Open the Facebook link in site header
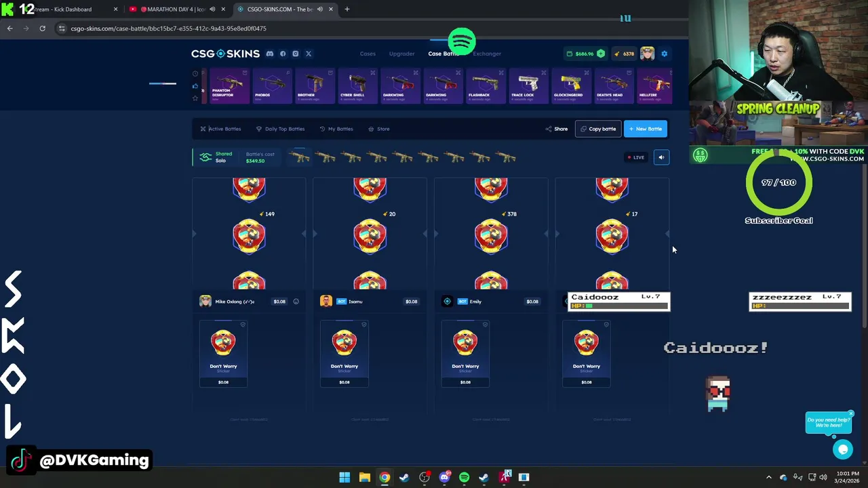This screenshot has height=488, width=868. [x=283, y=54]
